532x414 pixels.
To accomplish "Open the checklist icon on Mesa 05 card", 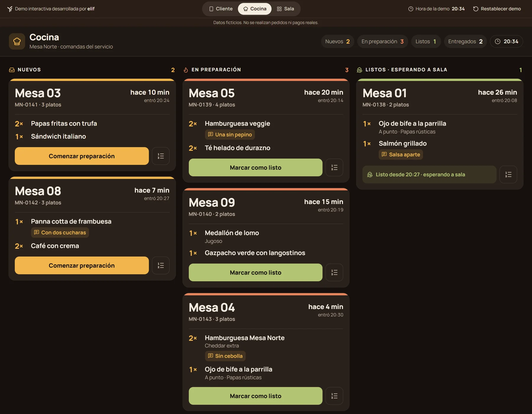I will 334,167.
